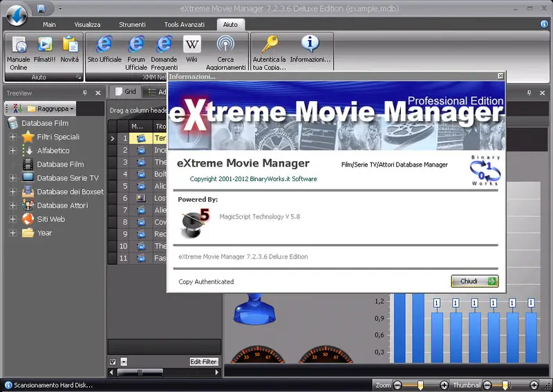Check for updates with Cerca Aggiornamenti

pyautogui.click(x=226, y=53)
